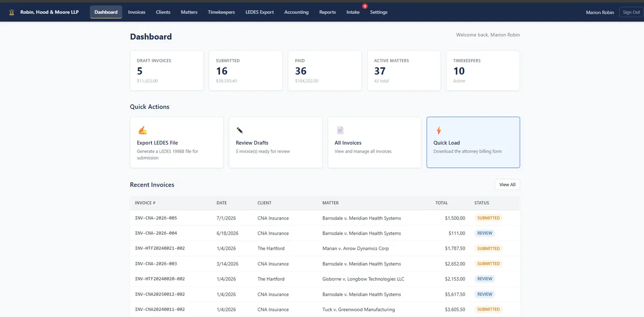Image resolution: width=644 pixels, height=317 pixels.
Task: Open the Quick Load card
Action: [x=473, y=142]
